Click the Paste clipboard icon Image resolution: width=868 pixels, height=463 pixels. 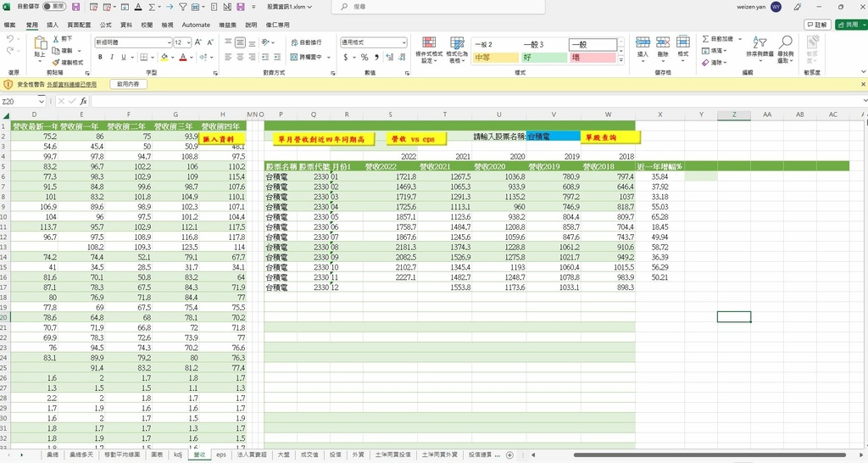tap(40, 42)
